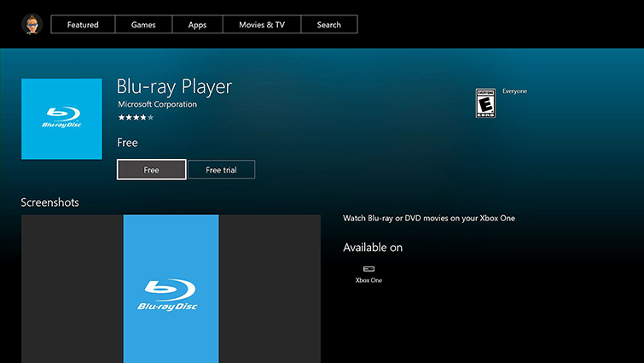Go to the Games tab

pos(142,25)
